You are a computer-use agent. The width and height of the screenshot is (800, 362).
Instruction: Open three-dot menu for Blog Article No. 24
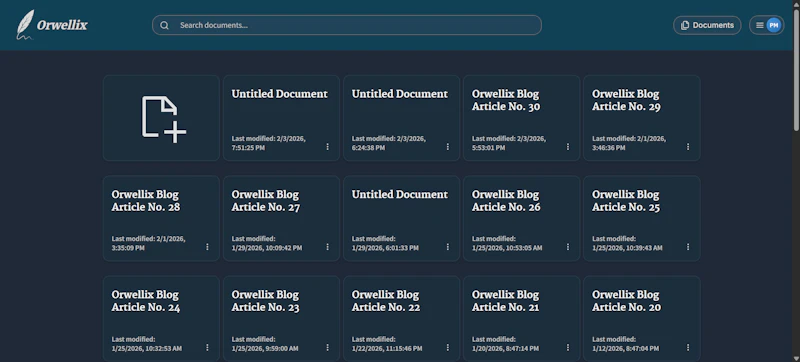tap(207, 347)
